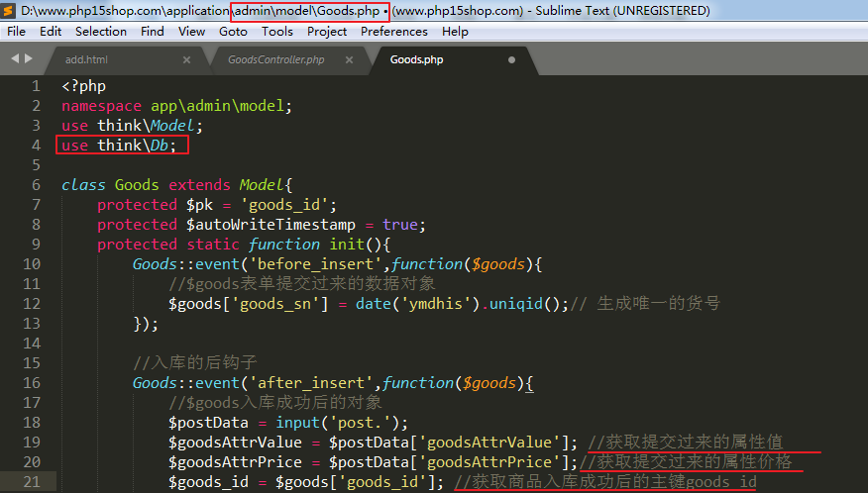
Task: Open the Preferences menu
Action: [x=394, y=32]
